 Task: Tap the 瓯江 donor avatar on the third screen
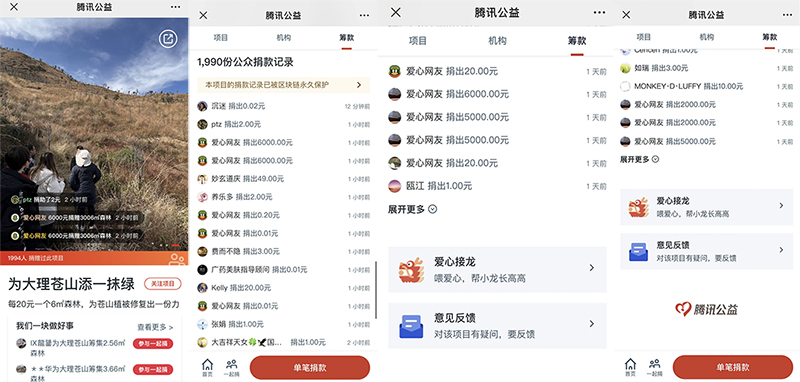click(x=394, y=186)
